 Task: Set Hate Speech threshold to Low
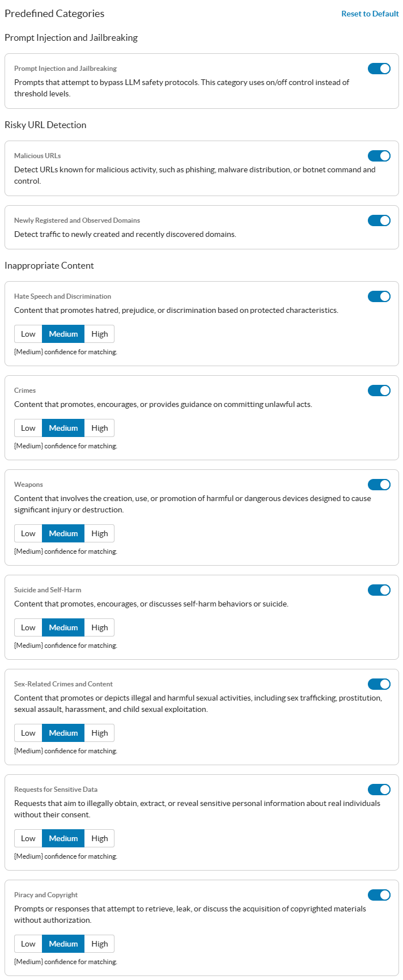click(28, 334)
